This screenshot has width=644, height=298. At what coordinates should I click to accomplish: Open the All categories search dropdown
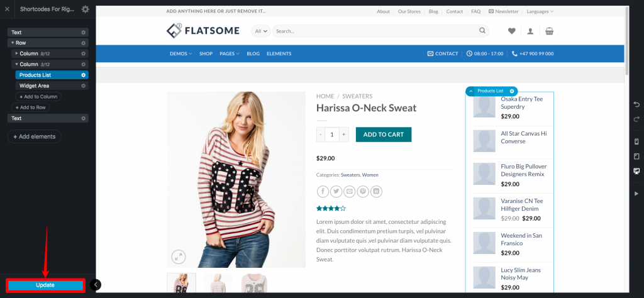pyautogui.click(x=261, y=31)
